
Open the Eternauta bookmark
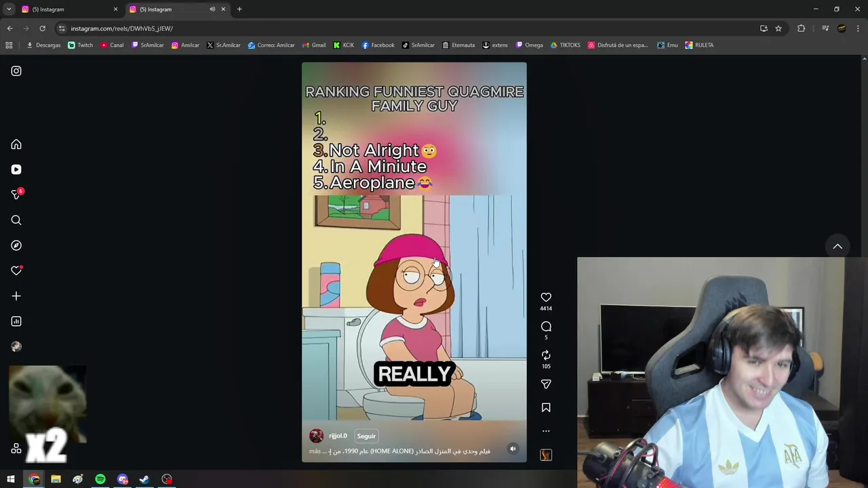tap(458, 45)
